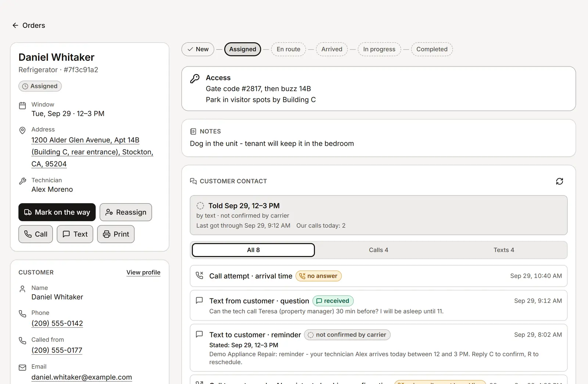Set status to Completed
The image size is (588, 384).
(x=432, y=49)
